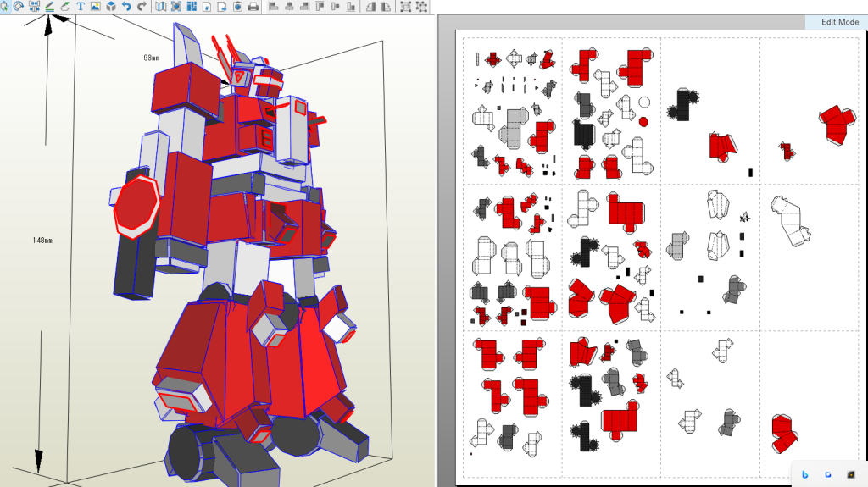Click the align left icon
Image resolution: width=868 pixels, height=487 pixels.
(274, 6)
